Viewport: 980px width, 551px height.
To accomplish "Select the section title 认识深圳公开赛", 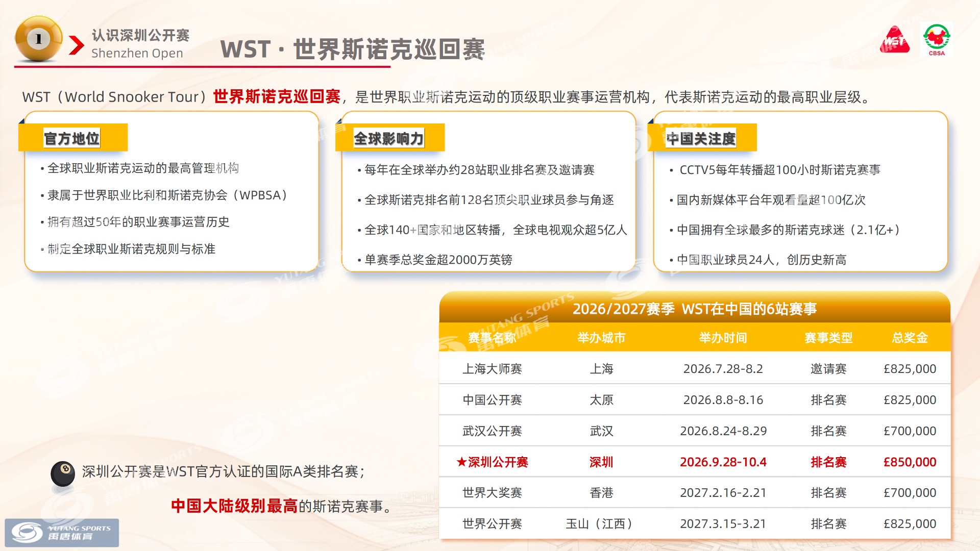I will (141, 35).
